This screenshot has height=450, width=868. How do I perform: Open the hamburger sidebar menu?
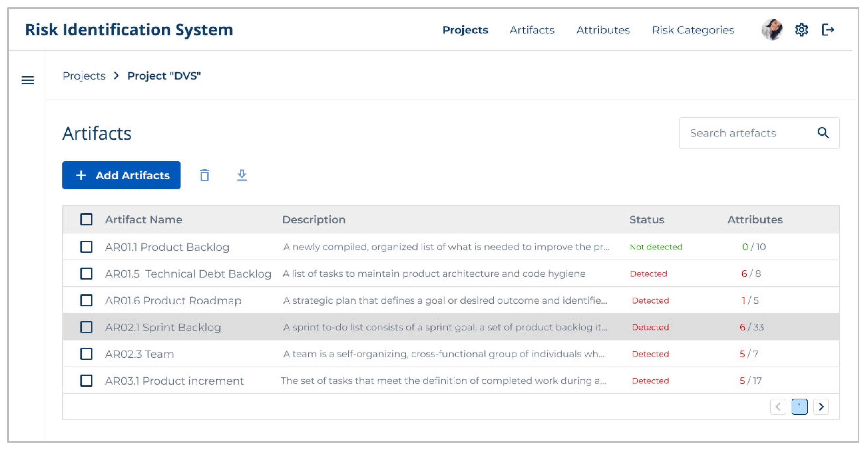point(28,80)
